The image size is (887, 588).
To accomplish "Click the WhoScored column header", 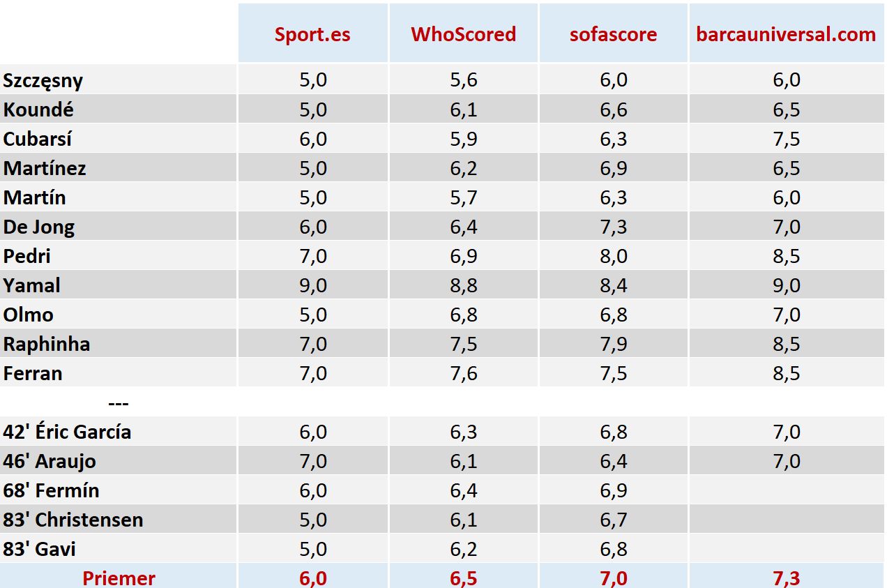I will [463, 35].
